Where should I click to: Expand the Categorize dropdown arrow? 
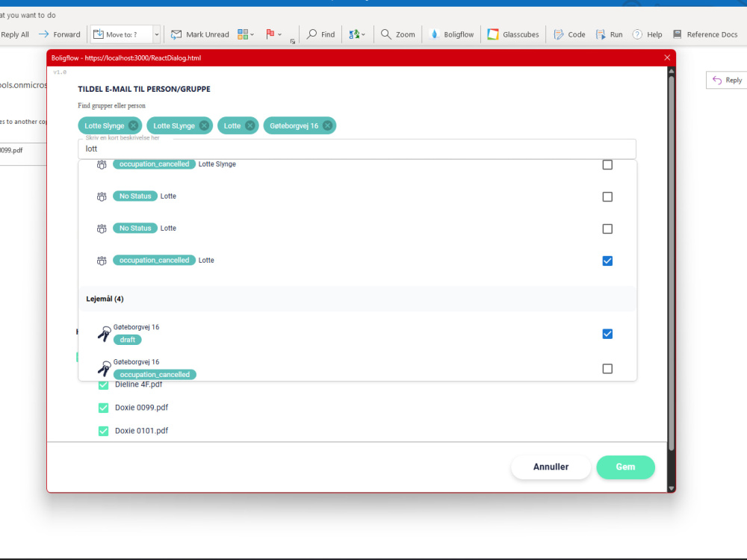(x=252, y=34)
